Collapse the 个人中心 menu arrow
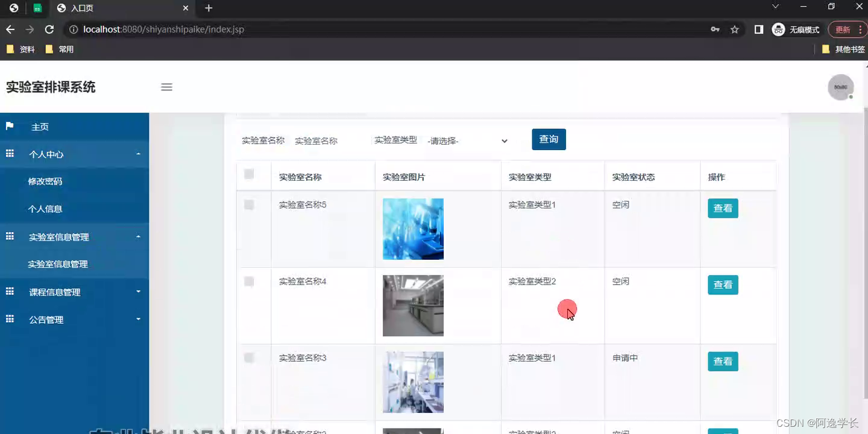The height and width of the screenshot is (434, 868). pyautogui.click(x=138, y=154)
